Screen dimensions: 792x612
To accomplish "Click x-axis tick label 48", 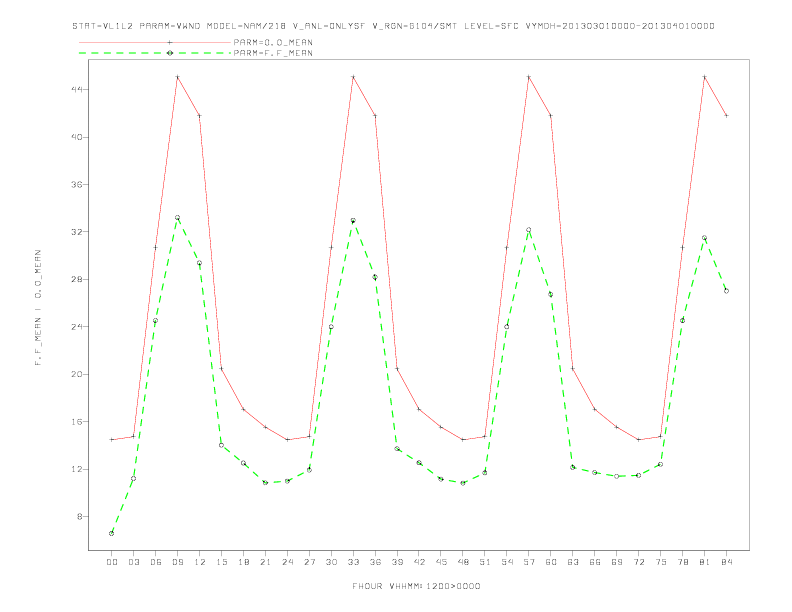I will coord(463,562).
